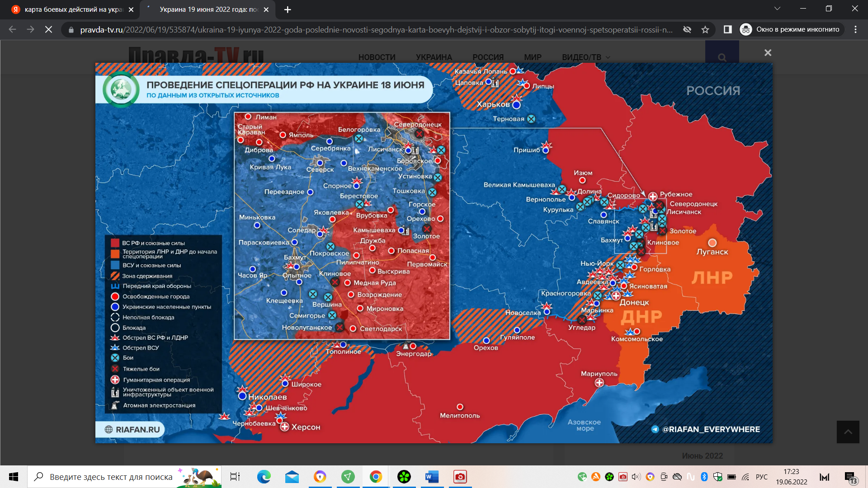Screen dimensions: 868x488
Task: Open clock showing 17:23 19.06.2022
Action: point(792,477)
